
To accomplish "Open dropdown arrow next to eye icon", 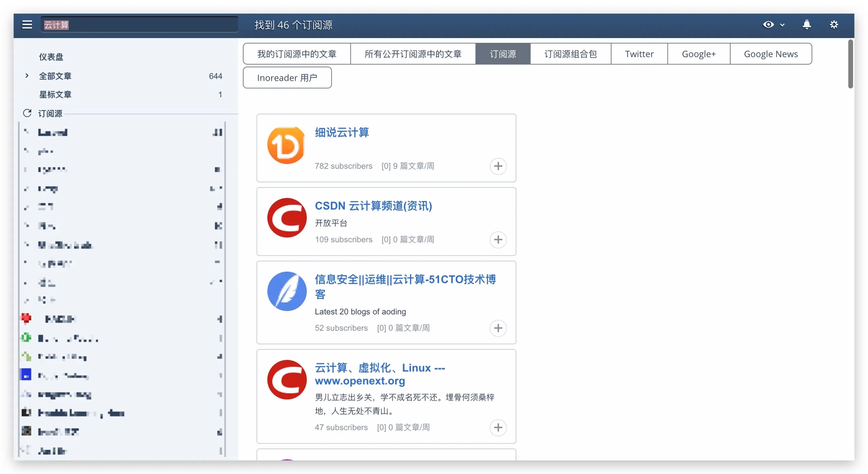I will click(x=782, y=25).
